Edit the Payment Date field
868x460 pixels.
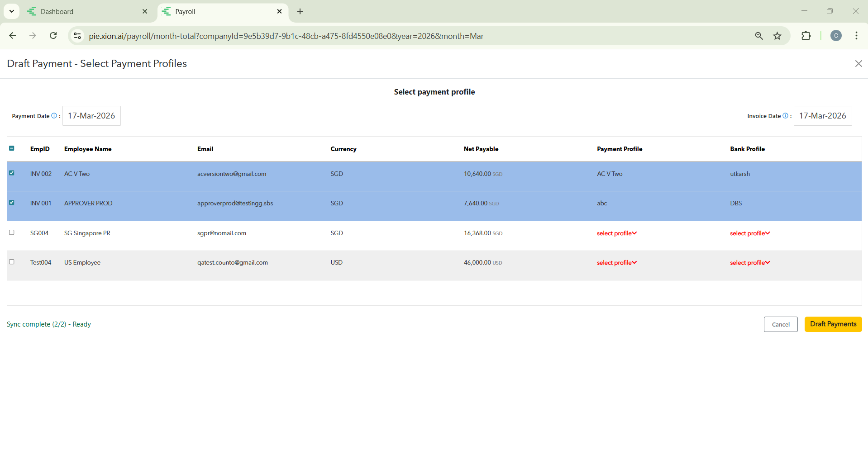[x=91, y=116]
